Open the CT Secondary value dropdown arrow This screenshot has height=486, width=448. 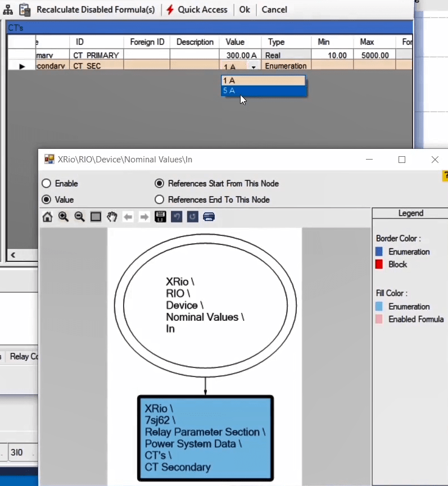click(254, 66)
